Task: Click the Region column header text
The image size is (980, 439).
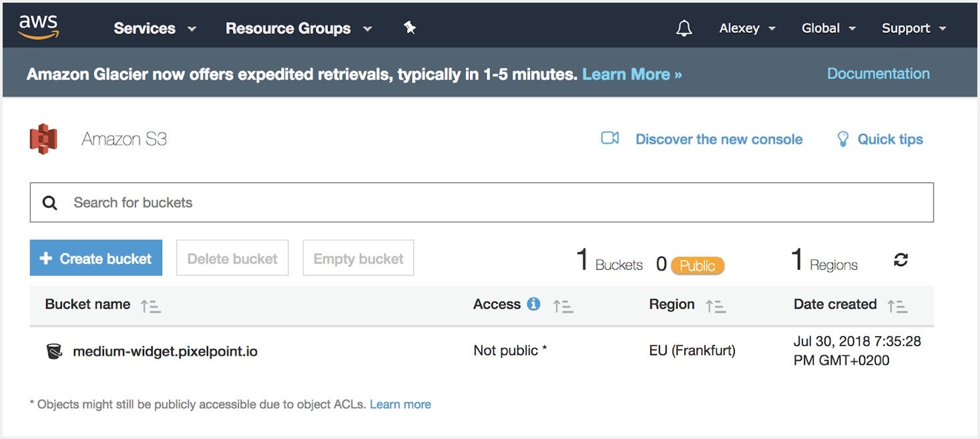Action: coord(672,304)
